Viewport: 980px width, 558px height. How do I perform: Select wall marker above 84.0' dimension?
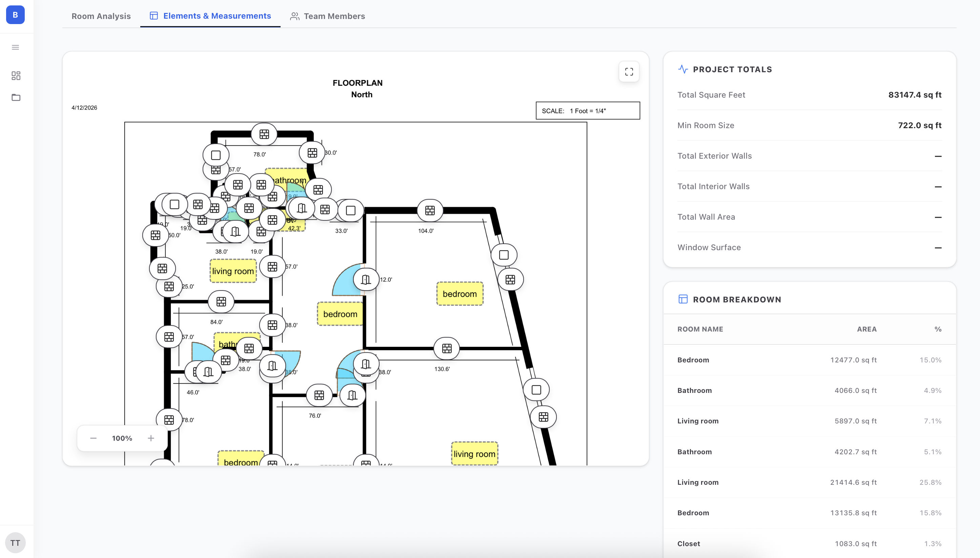tap(221, 302)
